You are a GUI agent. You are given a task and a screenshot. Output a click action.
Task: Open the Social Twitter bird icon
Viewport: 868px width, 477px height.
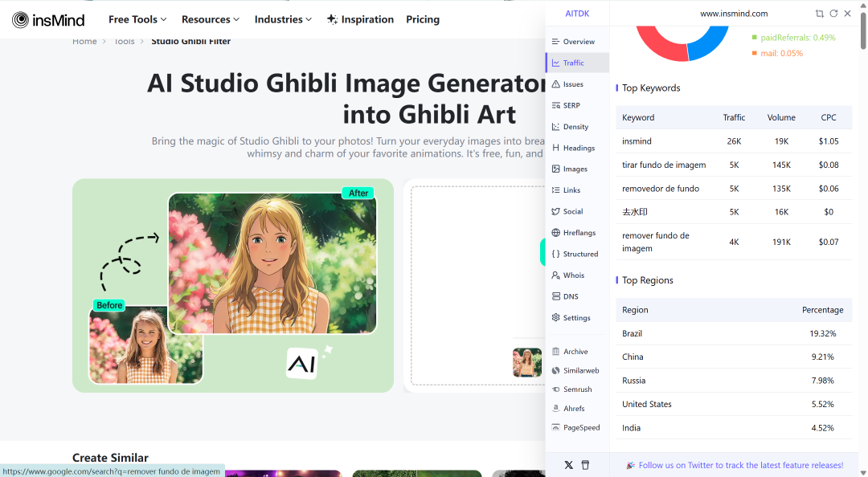(x=556, y=211)
